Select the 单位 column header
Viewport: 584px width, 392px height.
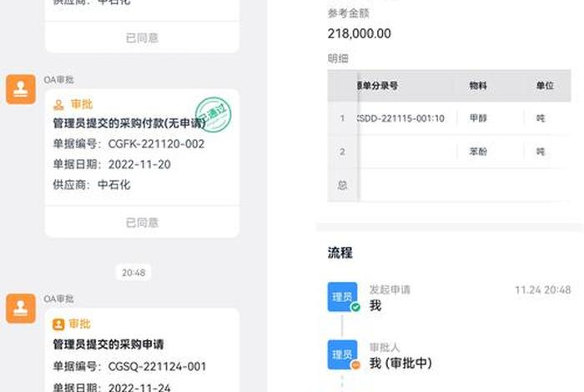point(545,85)
